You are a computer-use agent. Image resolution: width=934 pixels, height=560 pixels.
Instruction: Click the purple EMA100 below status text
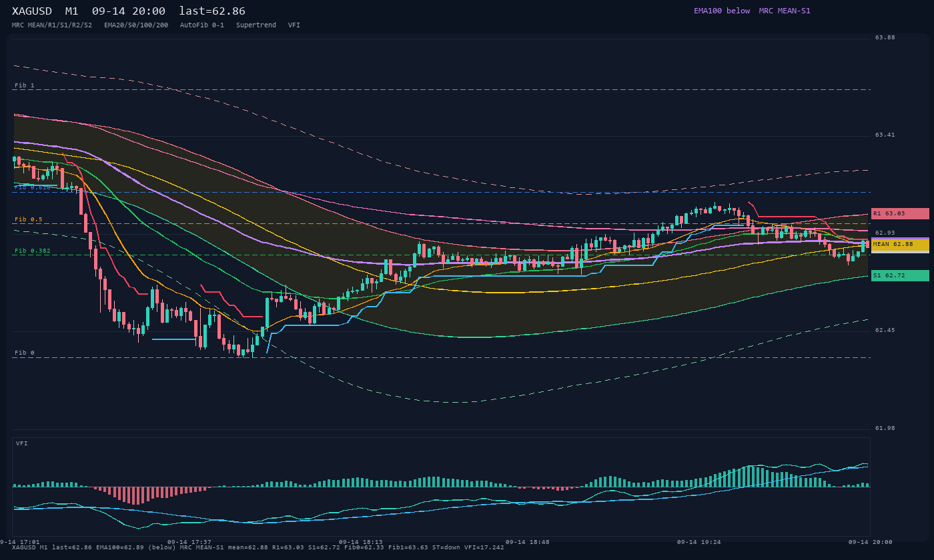[722, 11]
